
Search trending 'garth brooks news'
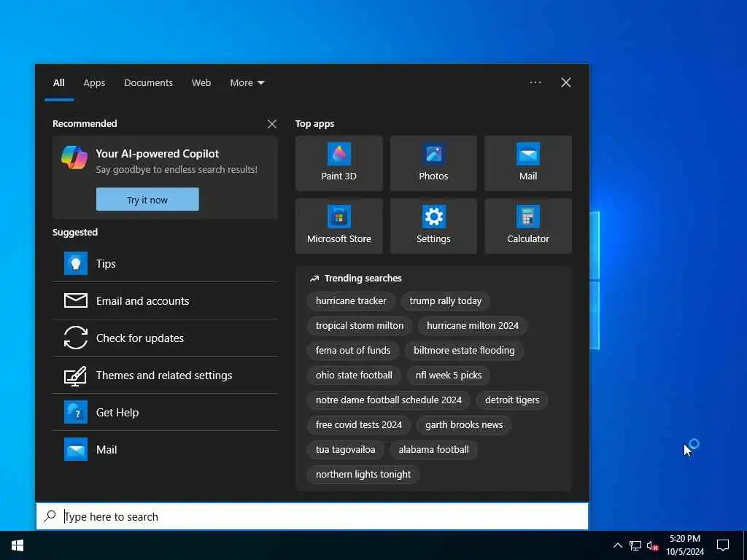pyautogui.click(x=464, y=425)
